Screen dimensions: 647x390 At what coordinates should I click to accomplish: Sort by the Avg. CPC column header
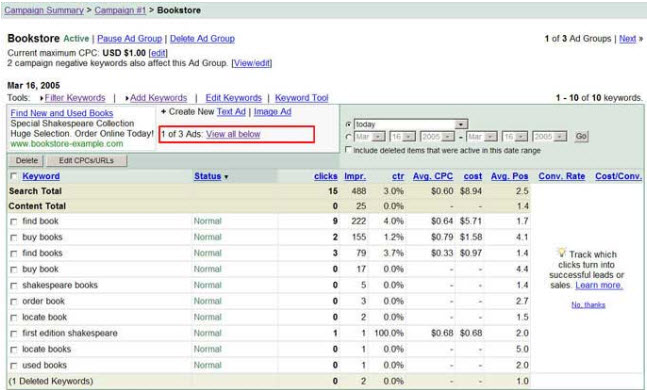(x=433, y=176)
